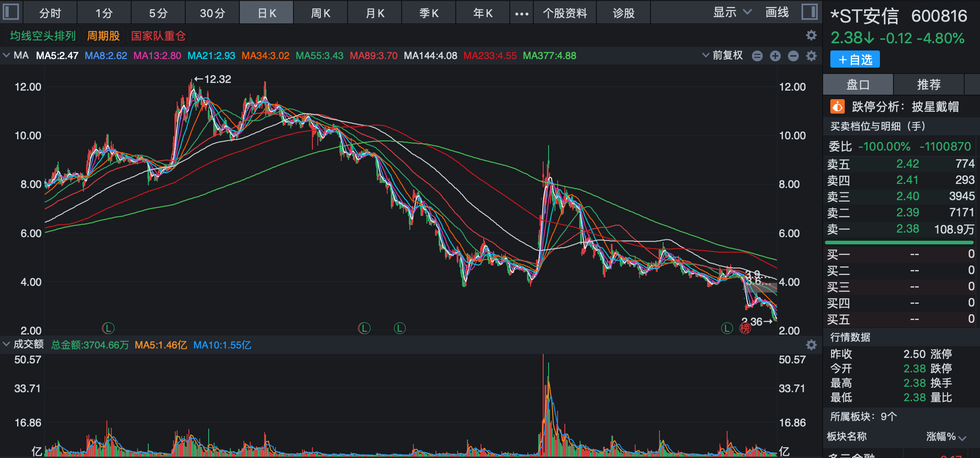Image resolution: width=980 pixels, height=458 pixels.
Task: Click MA89:3.70 indicator label
Action: [374, 56]
